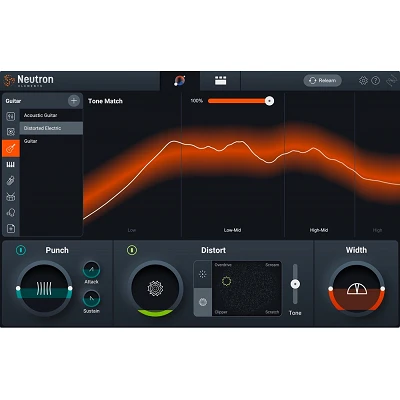This screenshot has height=400, width=400.
Task: Open the Assistant view tab
Action: (180, 81)
